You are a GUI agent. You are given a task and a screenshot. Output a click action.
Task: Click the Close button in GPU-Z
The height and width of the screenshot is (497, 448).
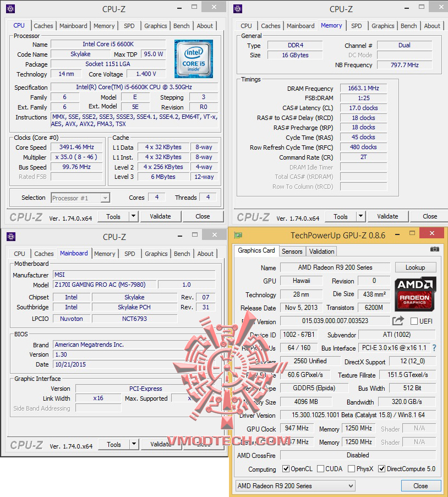pos(420,485)
